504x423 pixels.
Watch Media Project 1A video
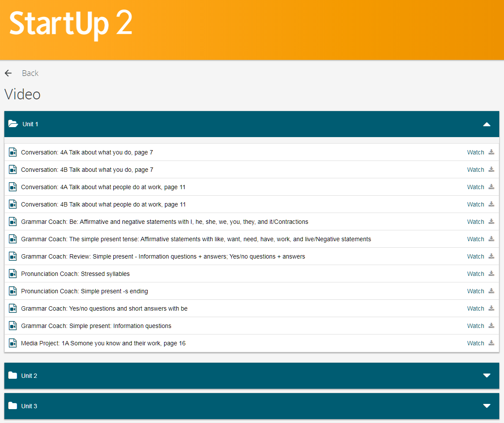tap(475, 343)
